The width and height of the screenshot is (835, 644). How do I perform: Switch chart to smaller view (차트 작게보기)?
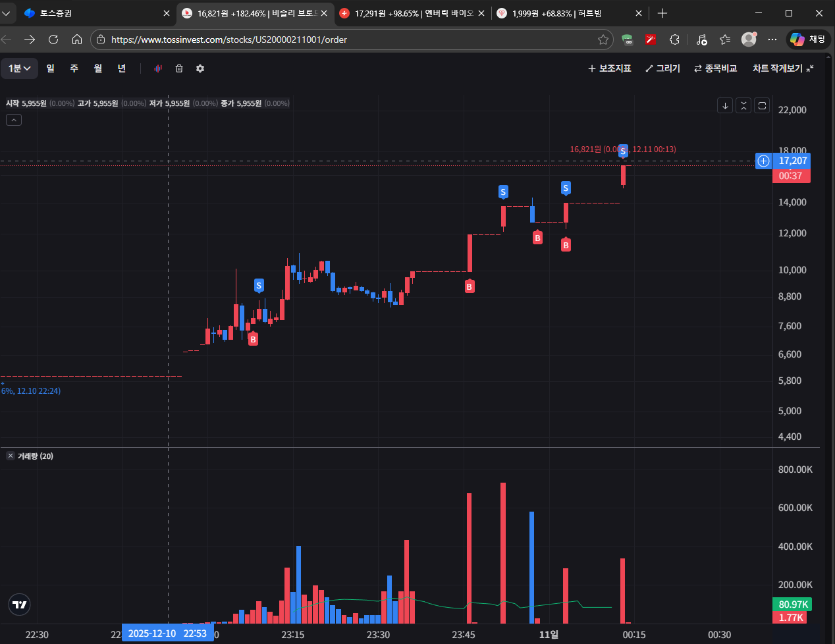click(x=783, y=68)
